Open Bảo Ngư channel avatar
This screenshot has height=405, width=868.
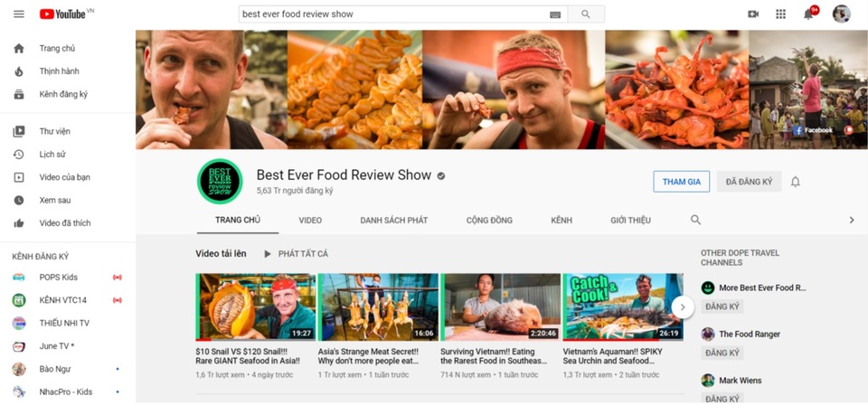click(19, 369)
